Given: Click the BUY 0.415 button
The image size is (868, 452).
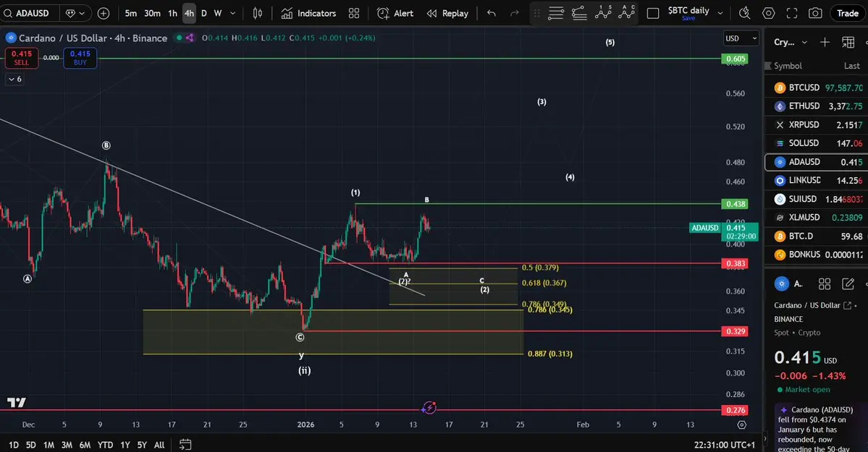Looking at the screenshot, I should tap(80, 58).
